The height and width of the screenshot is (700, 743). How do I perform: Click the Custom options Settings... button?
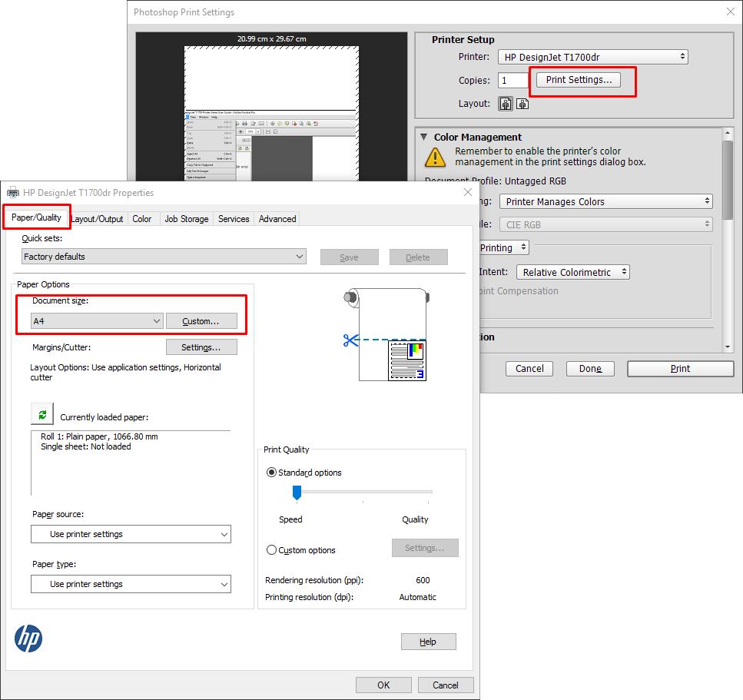tap(425, 547)
